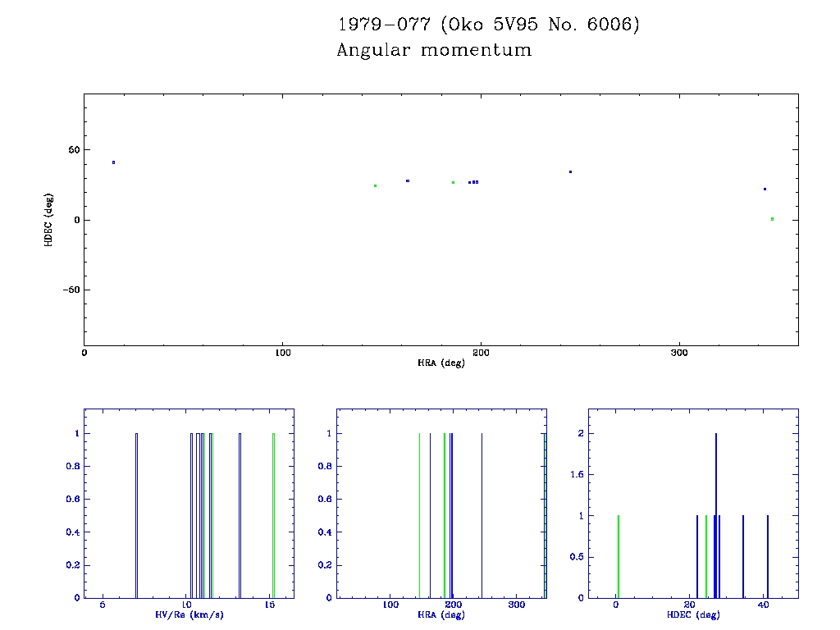Click the "300" tick label on the top plot's x-axis
This screenshot has width=840, height=630.
[679, 353]
